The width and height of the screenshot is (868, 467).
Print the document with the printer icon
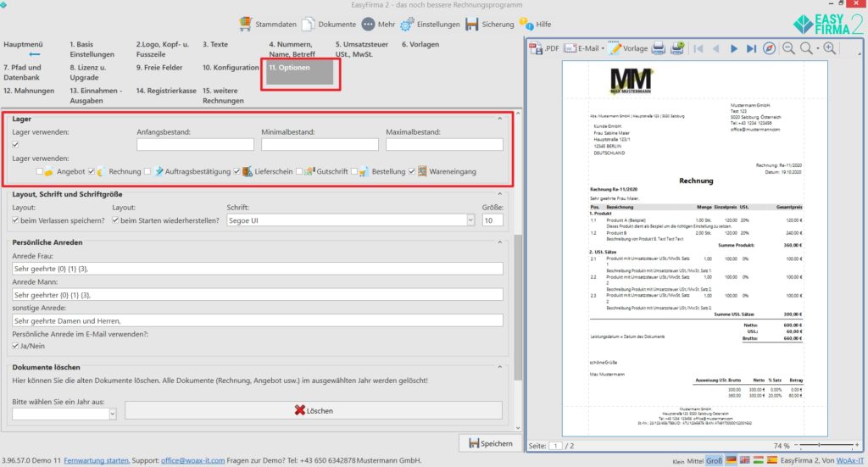pyautogui.click(x=658, y=48)
